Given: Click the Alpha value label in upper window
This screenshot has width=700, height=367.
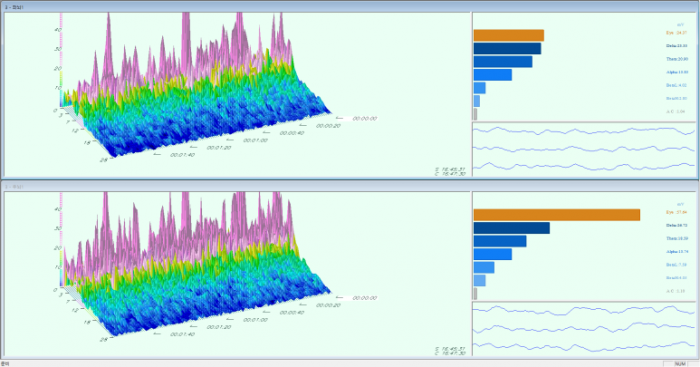Looking at the screenshot, I should tap(677, 72).
